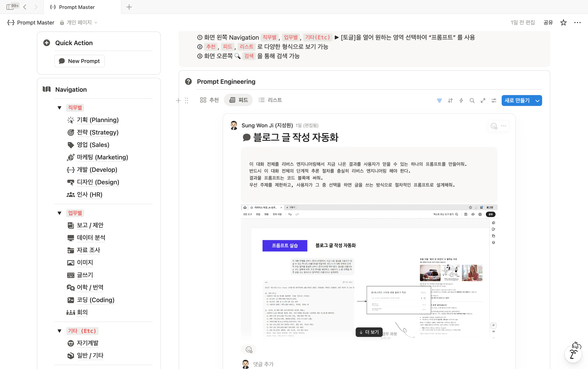
Task: Open view settings with the sliders icon
Action: point(493,100)
